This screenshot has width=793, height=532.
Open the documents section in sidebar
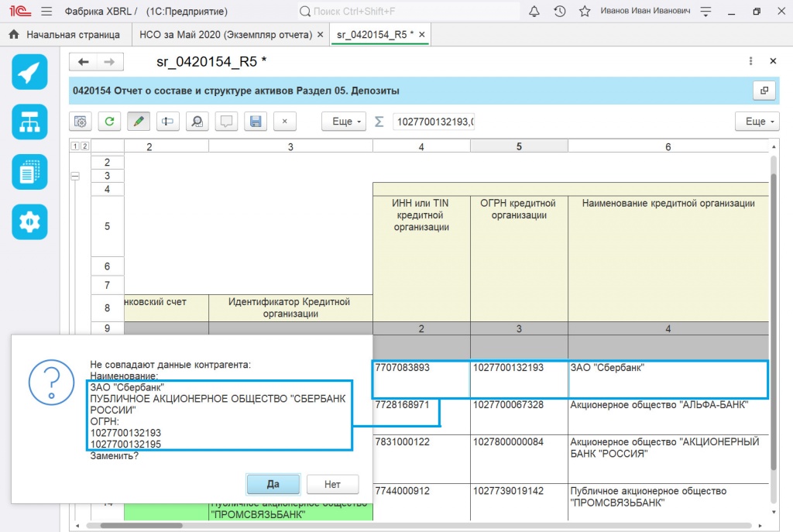point(30,172)
